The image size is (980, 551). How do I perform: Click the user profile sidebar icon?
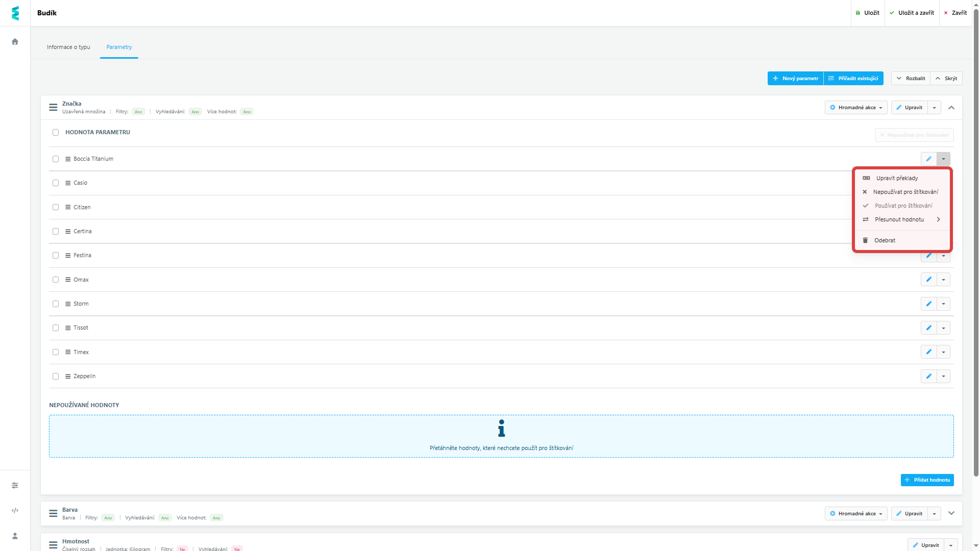[15, 536]
